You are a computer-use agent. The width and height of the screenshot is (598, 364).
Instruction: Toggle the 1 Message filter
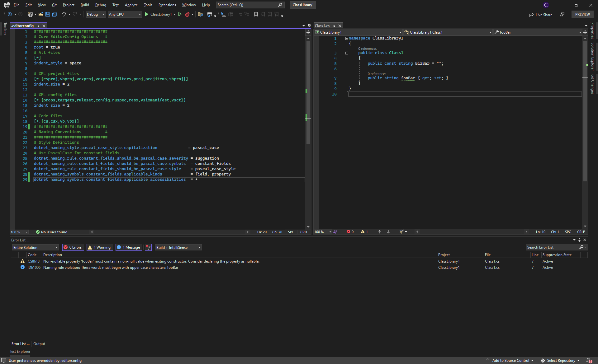pyautogui.click(x=129, y=247)
